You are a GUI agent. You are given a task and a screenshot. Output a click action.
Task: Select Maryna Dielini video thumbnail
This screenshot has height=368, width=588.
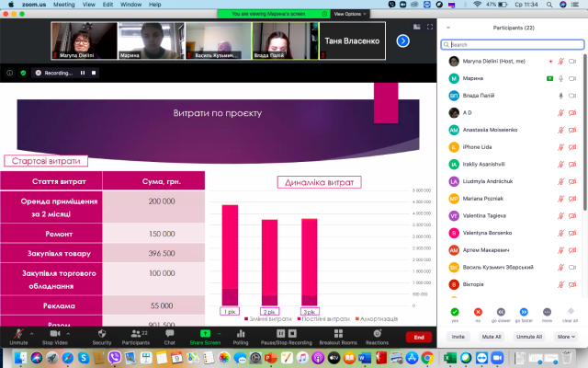coord(84,40)
